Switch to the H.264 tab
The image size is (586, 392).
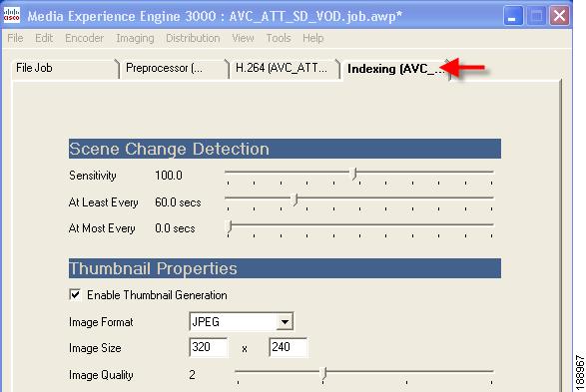[285, 68]
